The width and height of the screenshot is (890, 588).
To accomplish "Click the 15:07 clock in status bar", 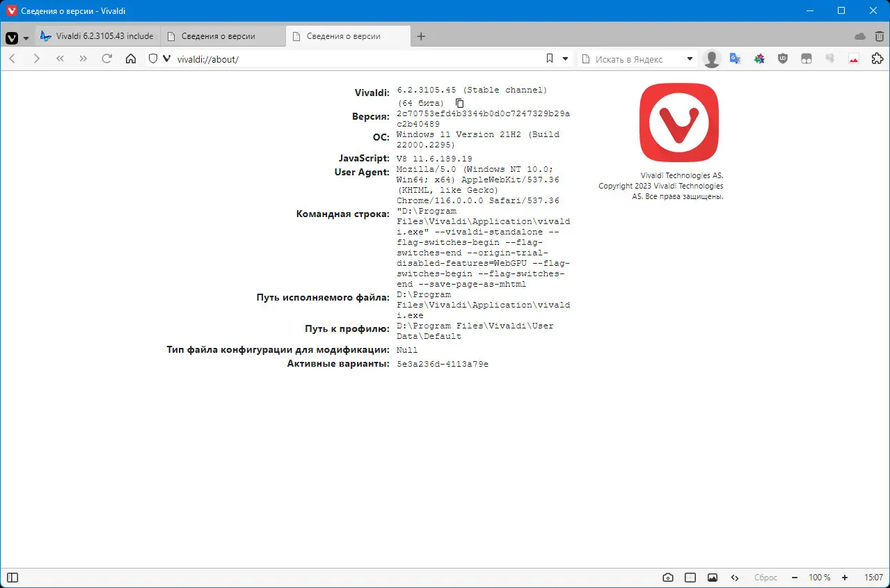I will [x=873, y=578].
